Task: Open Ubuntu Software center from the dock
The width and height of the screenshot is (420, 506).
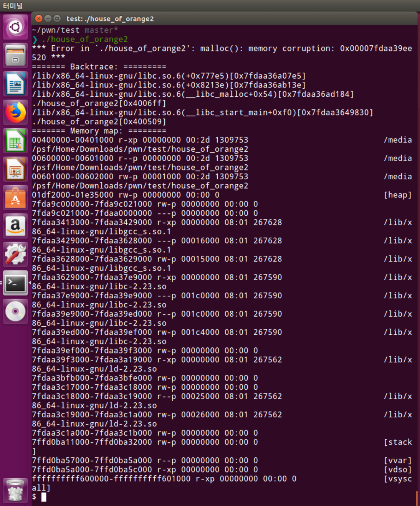Action: tap(15, 198)
